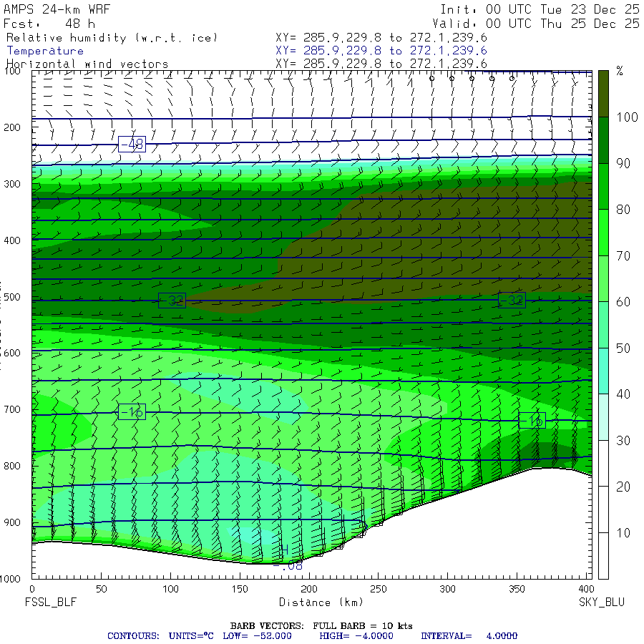The height and width of the screenshot is (644, 644).
Task: Click the right -16 contour label
Action: coord(532,421)
